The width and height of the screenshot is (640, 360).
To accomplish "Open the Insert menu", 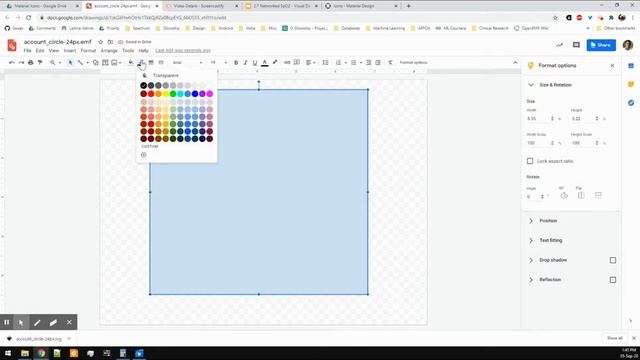I will point(70,51).
